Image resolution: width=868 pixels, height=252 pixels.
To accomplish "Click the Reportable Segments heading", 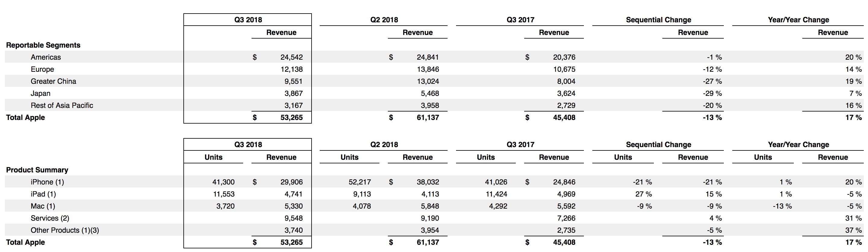I will pos(43,45).
